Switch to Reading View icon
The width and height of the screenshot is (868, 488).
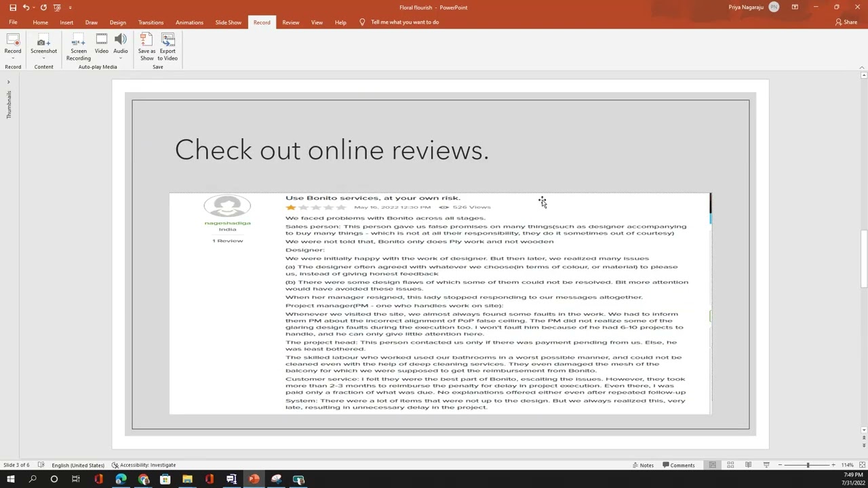[748, 465]
